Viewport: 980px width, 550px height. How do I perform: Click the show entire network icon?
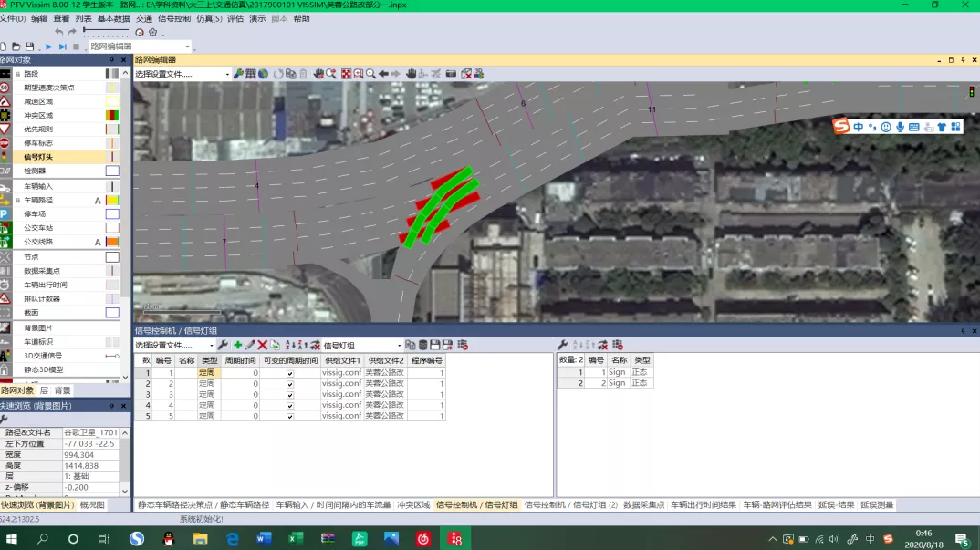346,74
